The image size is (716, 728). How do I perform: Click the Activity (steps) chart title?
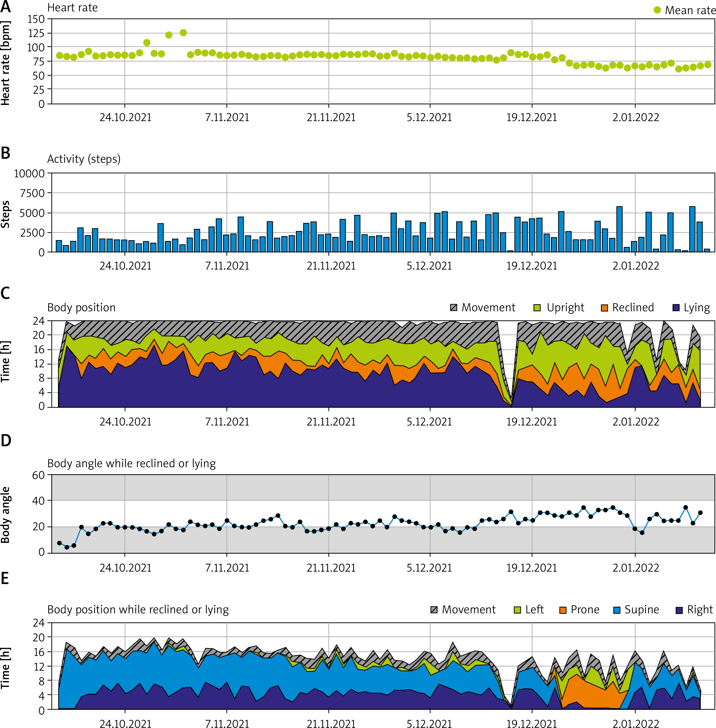point(84,159)
